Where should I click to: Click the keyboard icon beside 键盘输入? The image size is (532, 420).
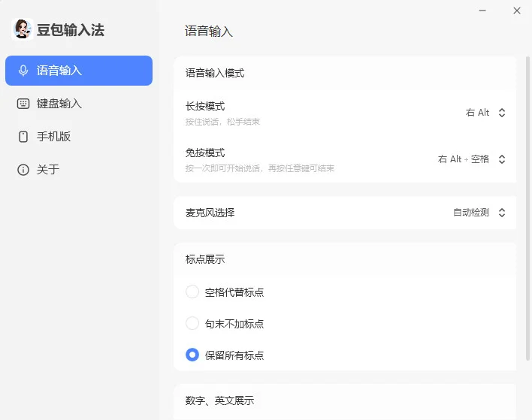(23, 104)
